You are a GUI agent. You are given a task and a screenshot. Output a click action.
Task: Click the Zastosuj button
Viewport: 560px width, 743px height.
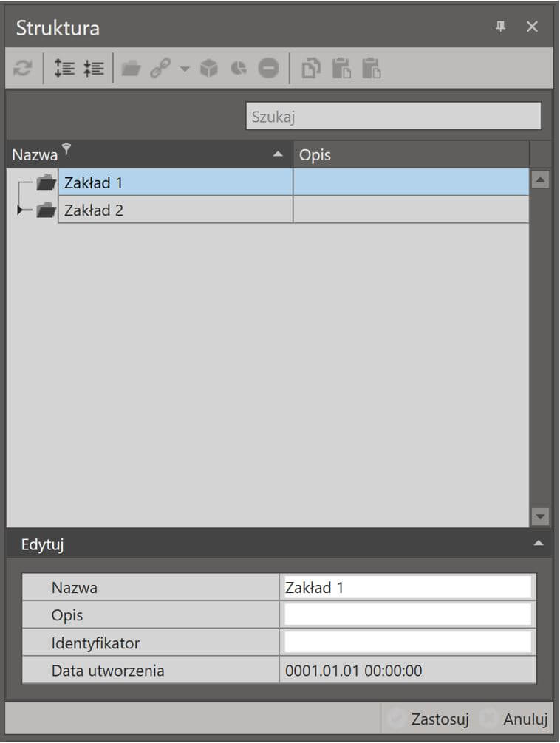429,719
